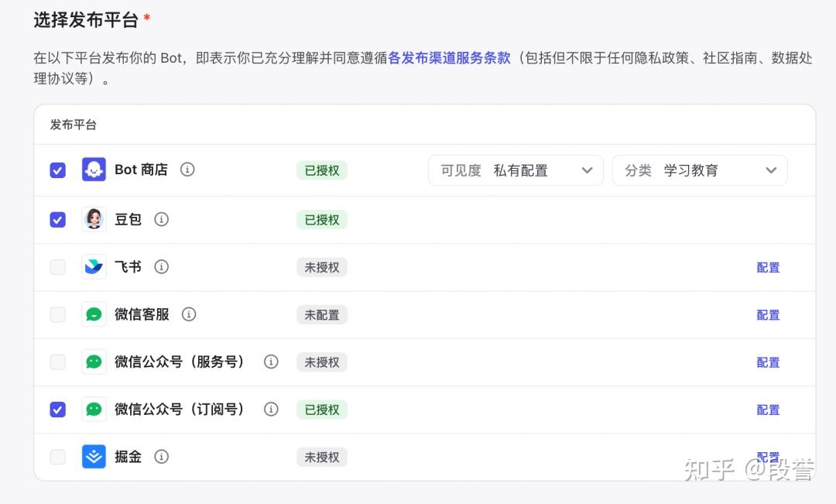Click 配置 in the 掘金 row
Image resolution: width=836 pixels, height=504 pixels.
(768, 457)
